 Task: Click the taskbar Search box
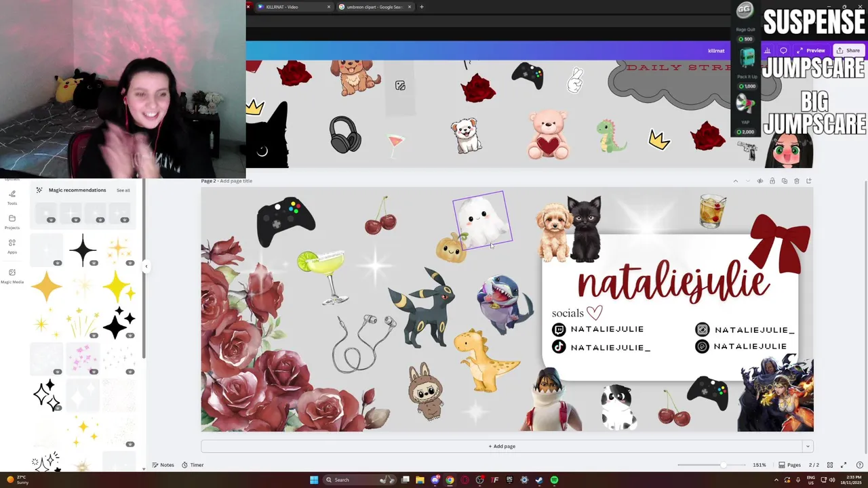(359, 480)
